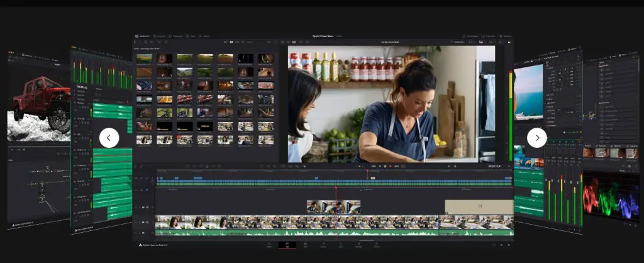Switch media pool to metadata view
644x263 pixels.
click(x=225, y=42)
